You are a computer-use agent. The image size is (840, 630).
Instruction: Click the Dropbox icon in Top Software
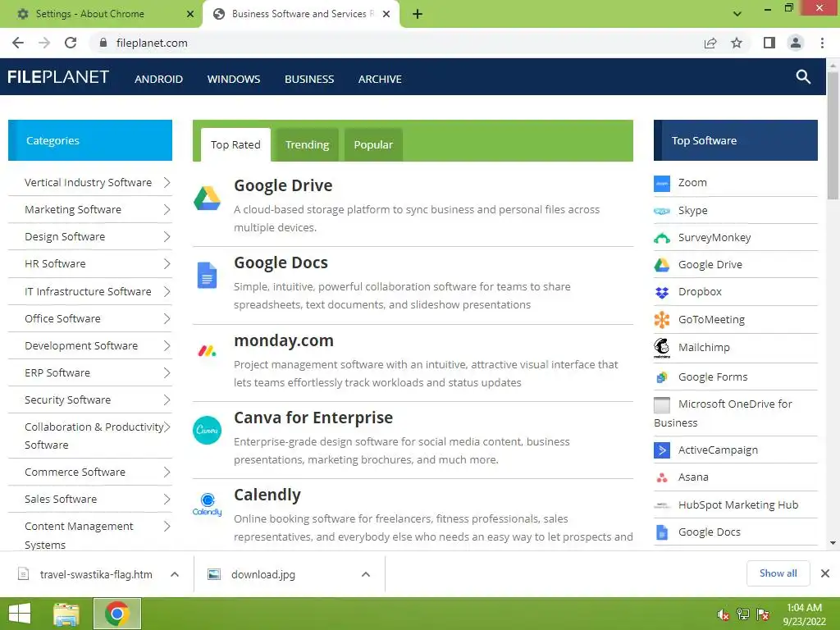[x=662, y=293]
